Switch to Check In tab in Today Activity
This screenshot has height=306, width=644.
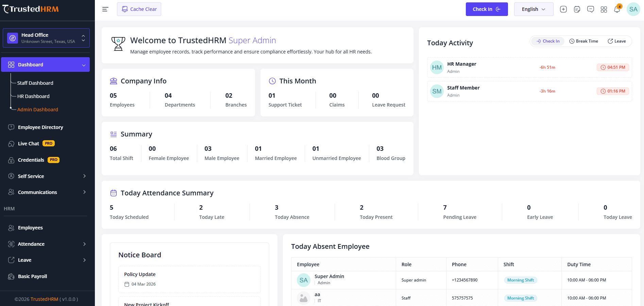coord(548,41)
